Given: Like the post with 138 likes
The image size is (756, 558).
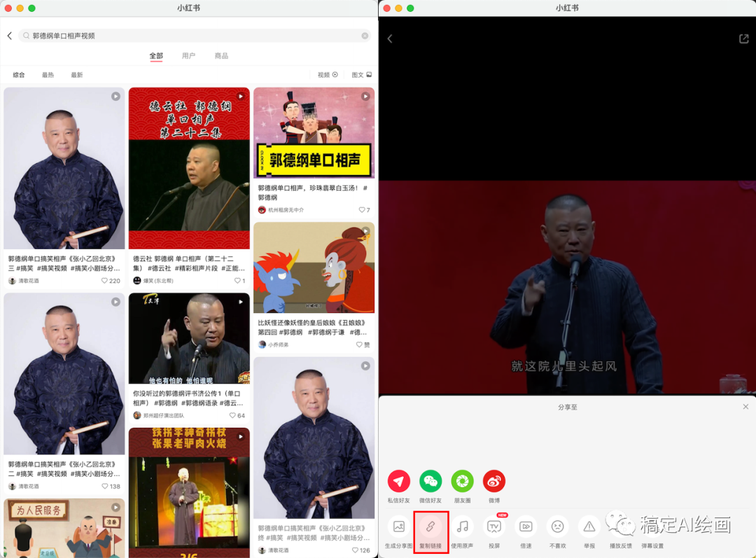Looking at the screenshot, I should tap(104, 486).
